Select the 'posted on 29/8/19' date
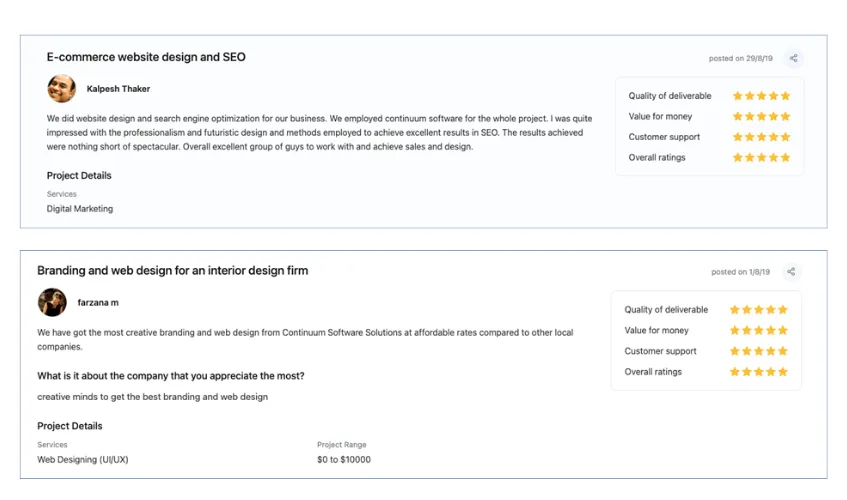Screen dimensions: 847x500 [x=741, y=58]
